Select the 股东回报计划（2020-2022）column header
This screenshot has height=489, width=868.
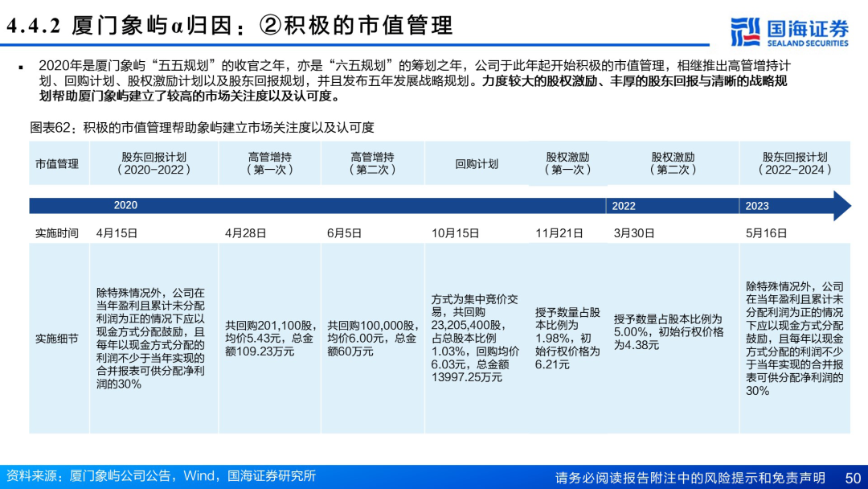pos(154,164)
